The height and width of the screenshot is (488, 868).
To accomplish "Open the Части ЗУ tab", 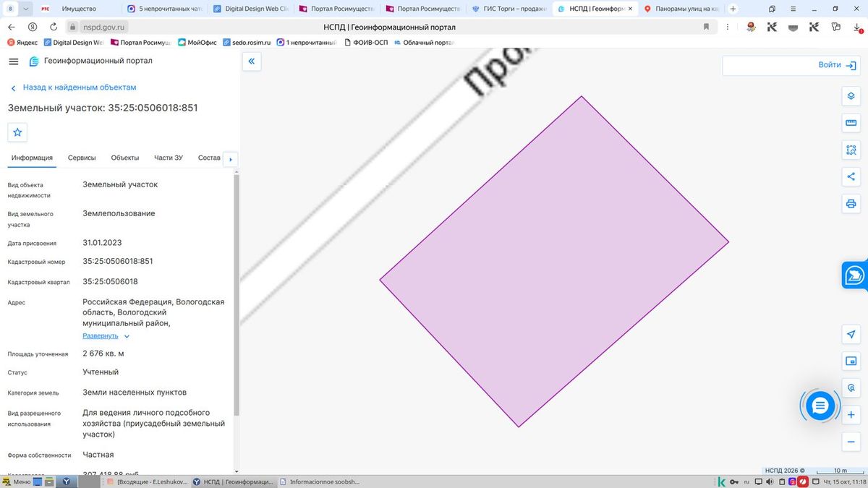I will point(169,158).
